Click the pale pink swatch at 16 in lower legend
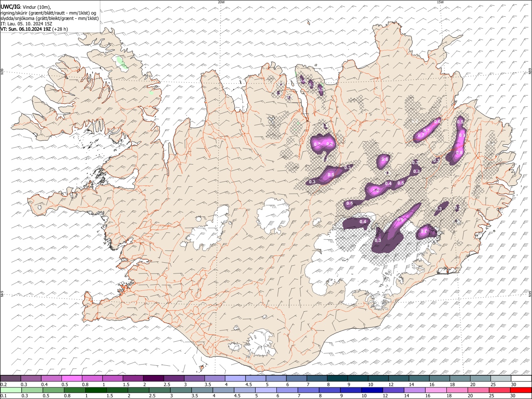 [x=435, y=390]
